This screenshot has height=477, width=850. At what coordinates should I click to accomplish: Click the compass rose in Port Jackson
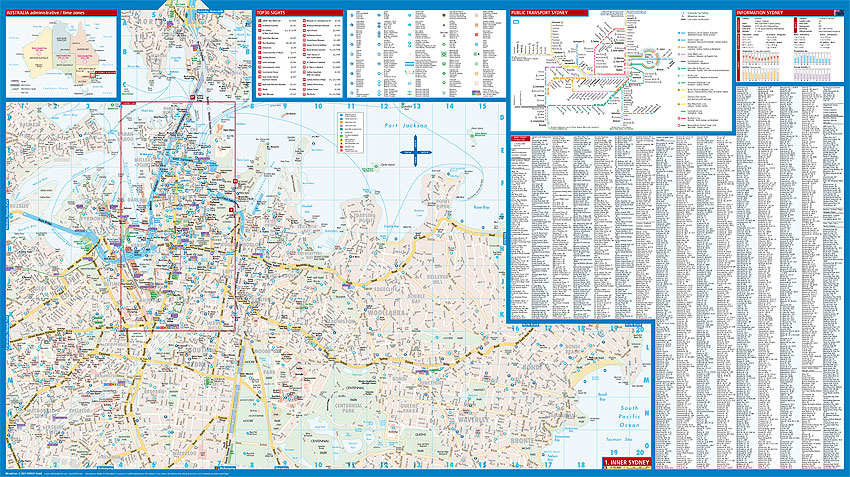414,151
